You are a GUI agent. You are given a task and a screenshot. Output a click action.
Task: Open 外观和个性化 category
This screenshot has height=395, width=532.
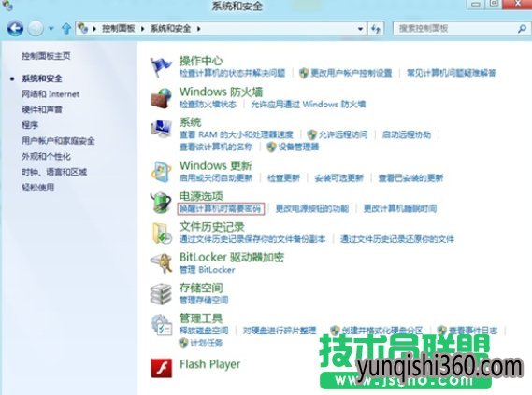coord(46,156)
